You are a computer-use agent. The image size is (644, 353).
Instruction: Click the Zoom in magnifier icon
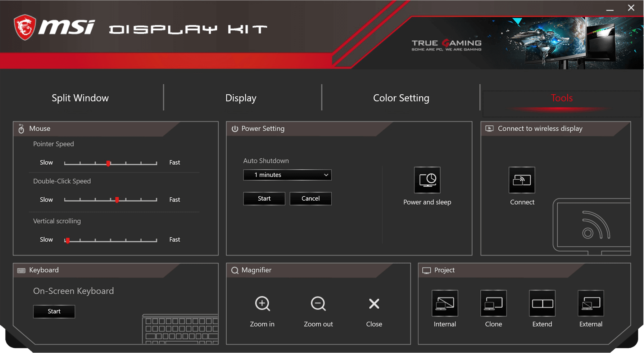click(262, 304)
